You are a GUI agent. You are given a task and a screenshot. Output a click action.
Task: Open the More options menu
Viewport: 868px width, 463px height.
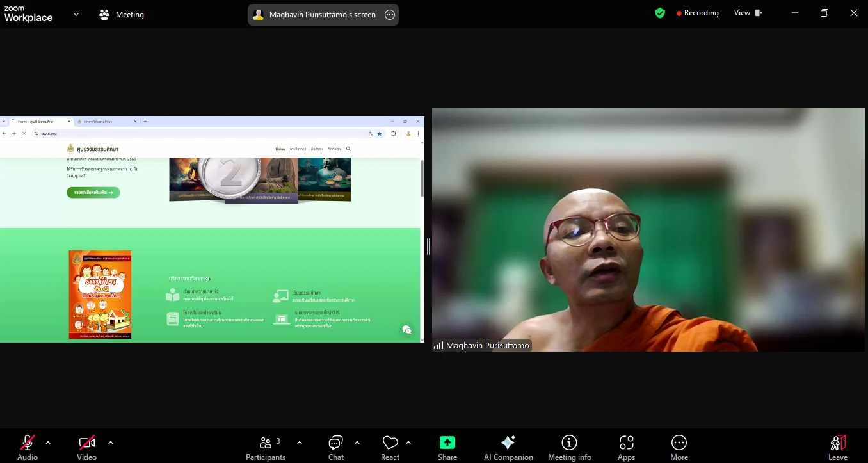679,447
